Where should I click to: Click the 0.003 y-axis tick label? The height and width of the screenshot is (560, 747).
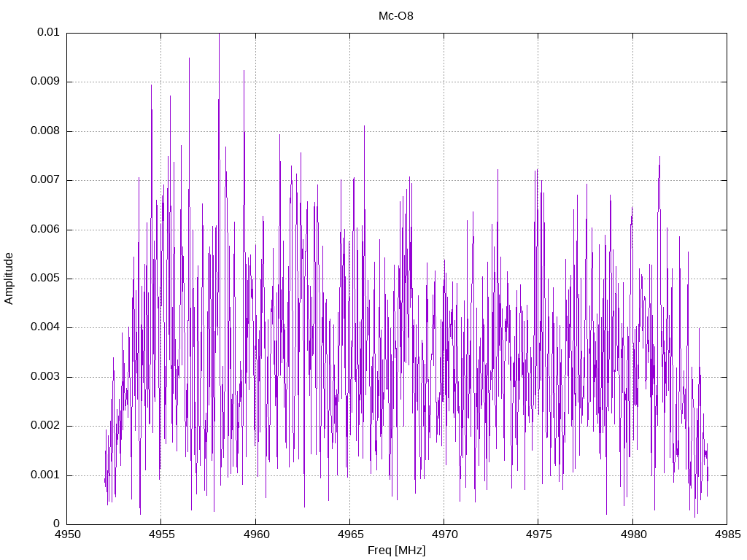tap(45, 377)
